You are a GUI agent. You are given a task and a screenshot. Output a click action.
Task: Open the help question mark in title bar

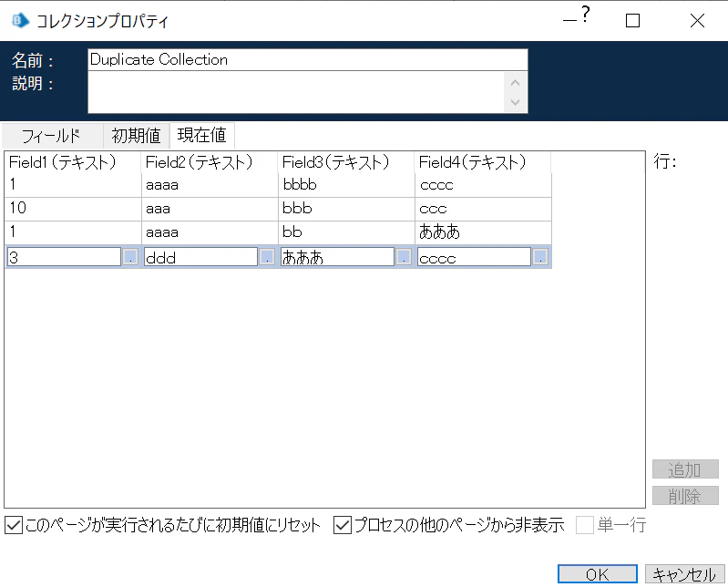pos(586,15)
